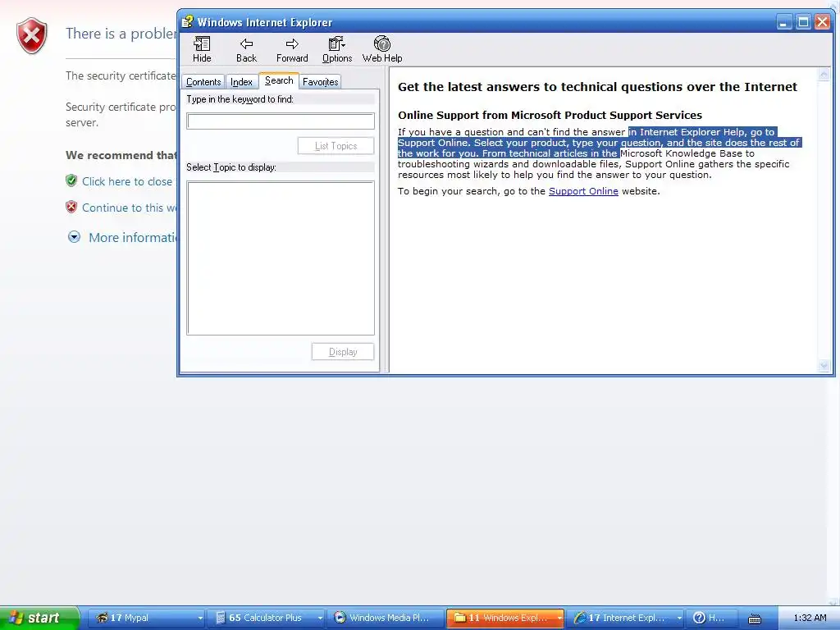
Task: Click the 1:32 AM clock
Action: pos(810,618)
